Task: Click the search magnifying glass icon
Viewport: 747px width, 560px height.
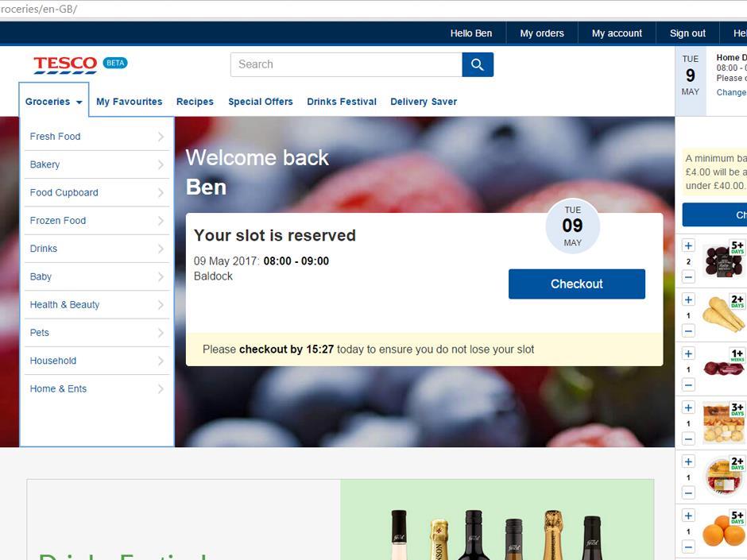Action: click(x=478, y=64)
